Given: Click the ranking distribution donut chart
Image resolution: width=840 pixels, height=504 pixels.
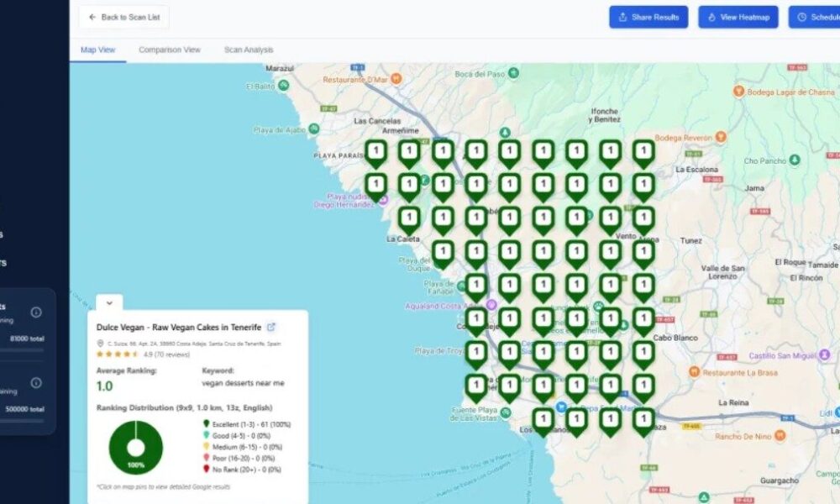Looking at the screenshot, I should 135,447.
